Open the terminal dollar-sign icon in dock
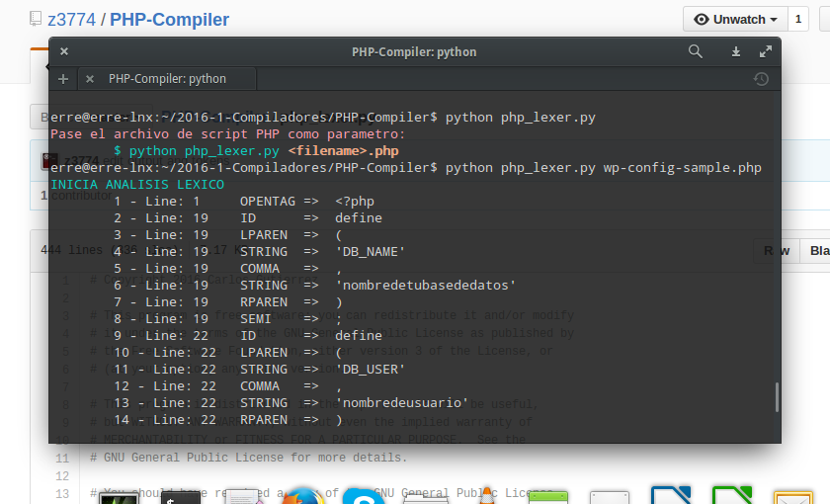830x504 pixels. (x=181, y=498)
